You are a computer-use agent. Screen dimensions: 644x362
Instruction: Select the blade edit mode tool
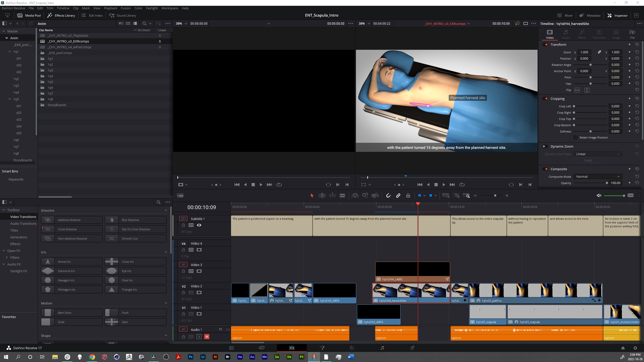point(342,196)
